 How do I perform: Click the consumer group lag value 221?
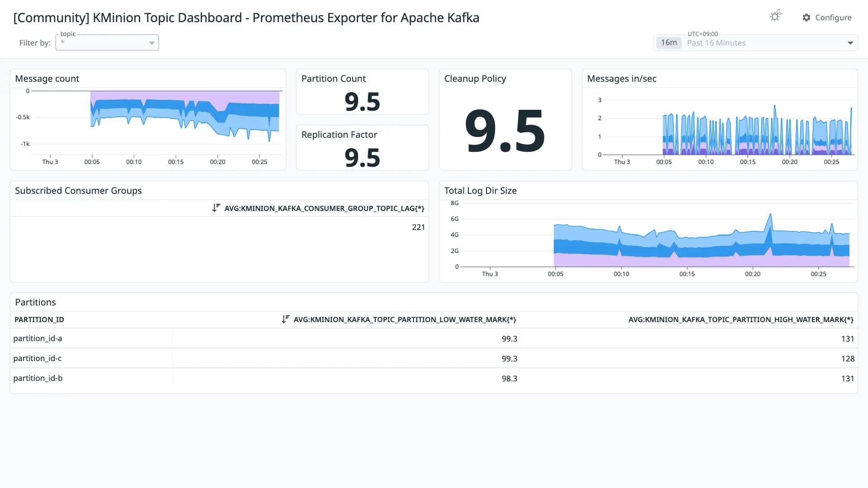[418, 227]
